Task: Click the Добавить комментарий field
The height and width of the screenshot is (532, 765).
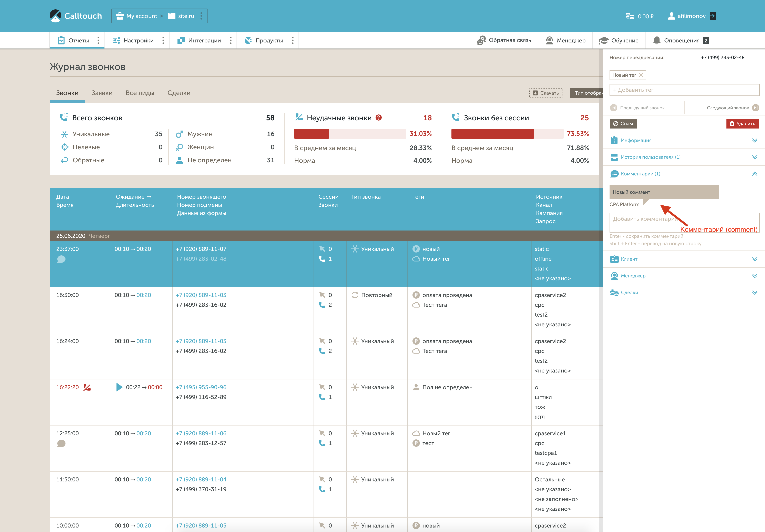Action: tap(684, 223)
